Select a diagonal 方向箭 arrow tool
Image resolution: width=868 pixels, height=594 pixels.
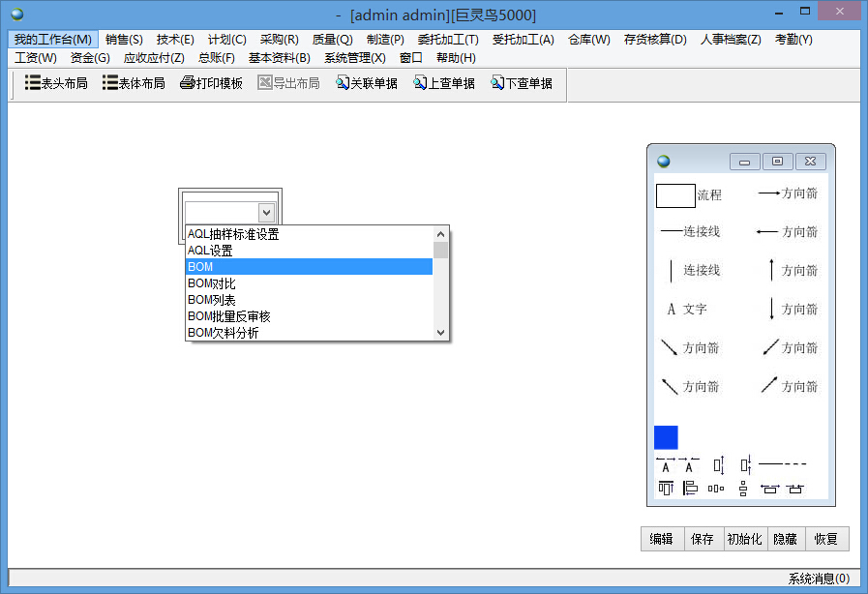point(774,347)
